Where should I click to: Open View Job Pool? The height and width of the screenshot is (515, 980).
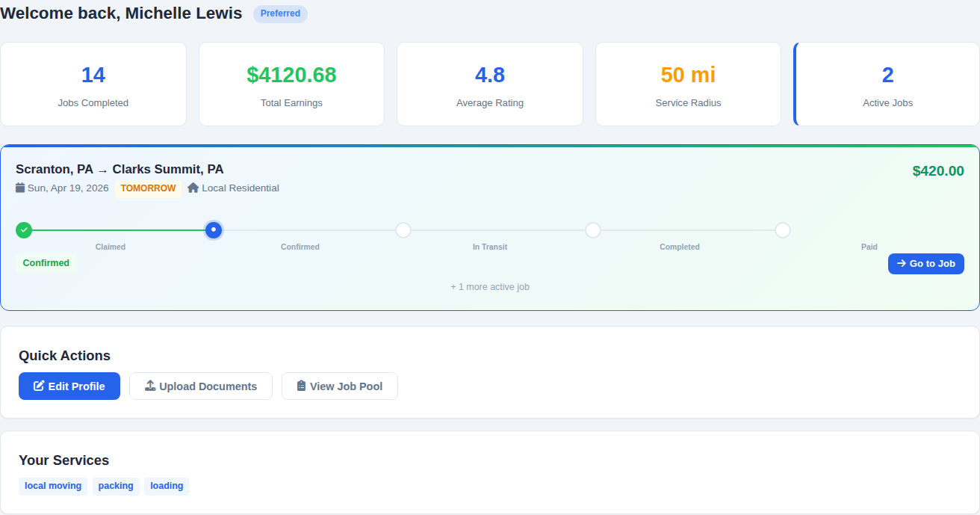[x=340, y=386]
